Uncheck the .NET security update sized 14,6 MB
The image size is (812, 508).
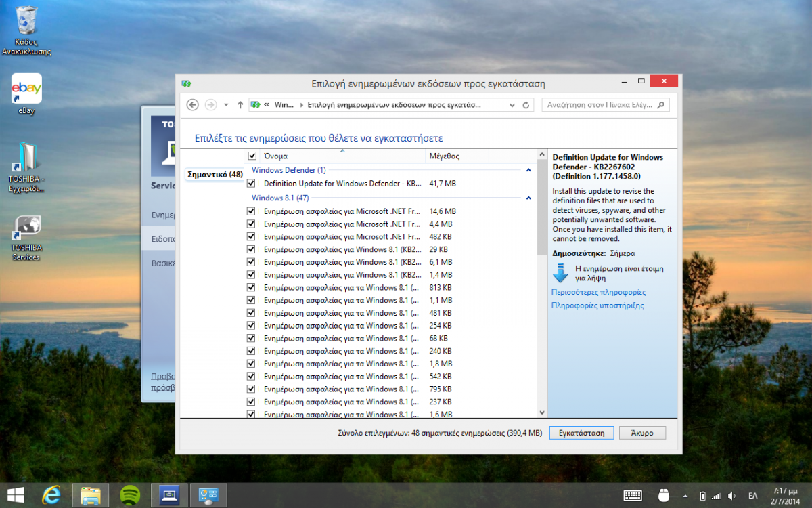tap(252, 211)
